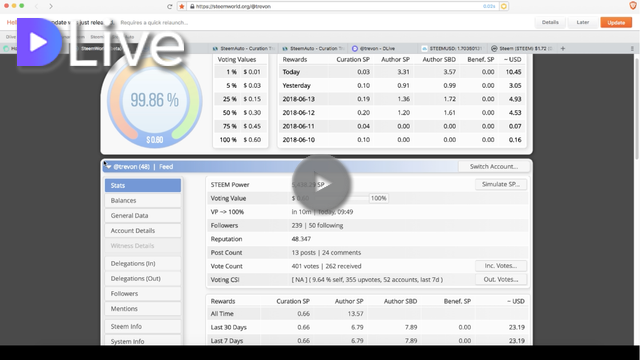Open the General Data section
The width and height of the screenshot is (640, 360).
(x=143, y=216)
